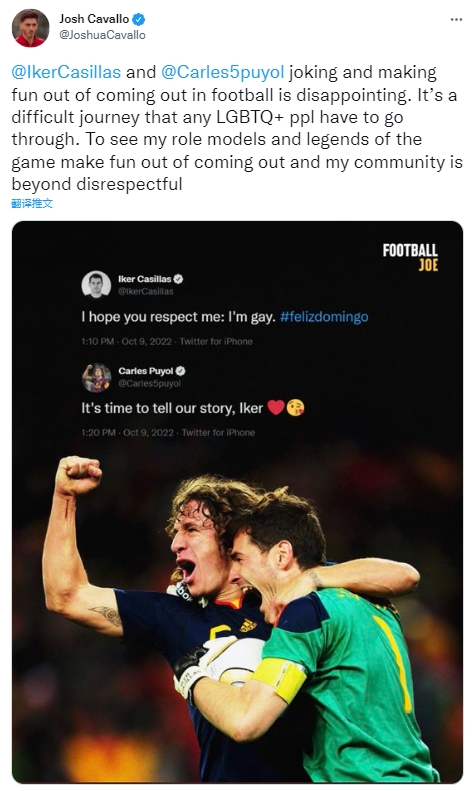Click the FOOTBALL JOE logo in image
The image size is (474, 791).
(x=410, y=258)
